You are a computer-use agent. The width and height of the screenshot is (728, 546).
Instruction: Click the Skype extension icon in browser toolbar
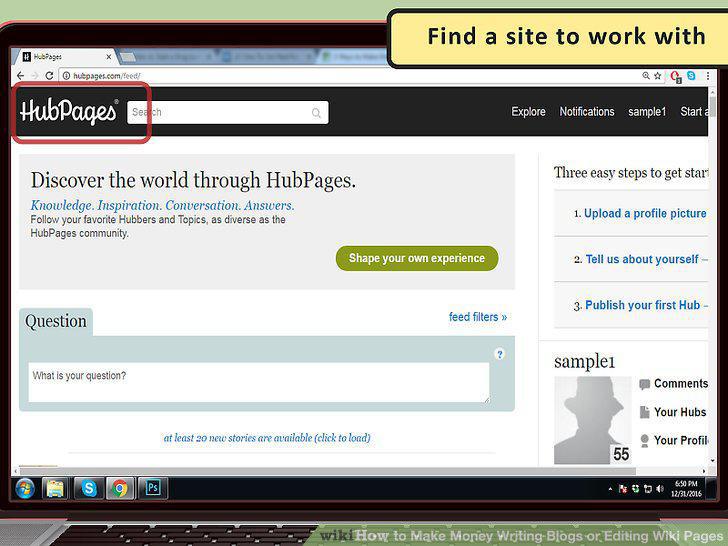click(691, 75)
